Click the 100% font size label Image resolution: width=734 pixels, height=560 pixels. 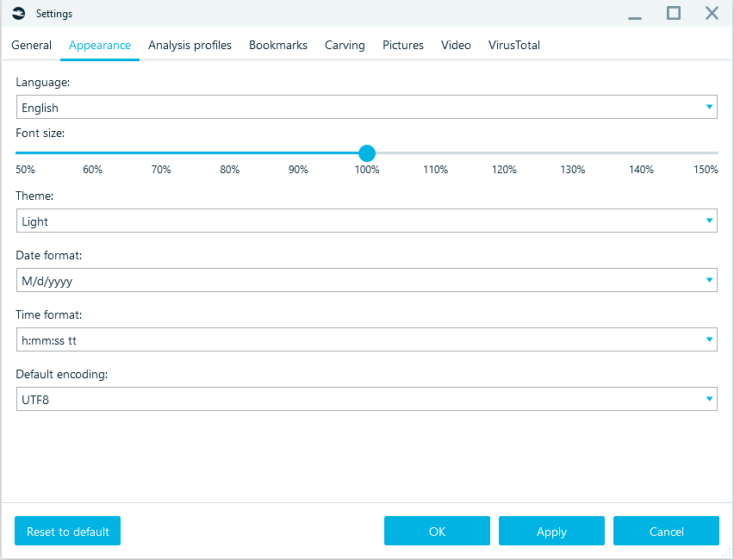[367, 170]
